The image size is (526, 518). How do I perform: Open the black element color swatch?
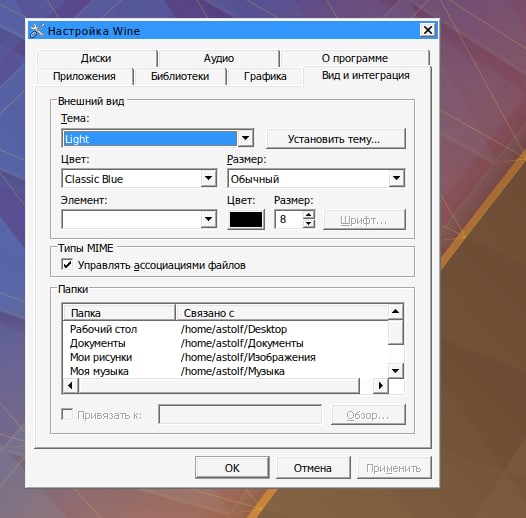(x=246, y=220)
